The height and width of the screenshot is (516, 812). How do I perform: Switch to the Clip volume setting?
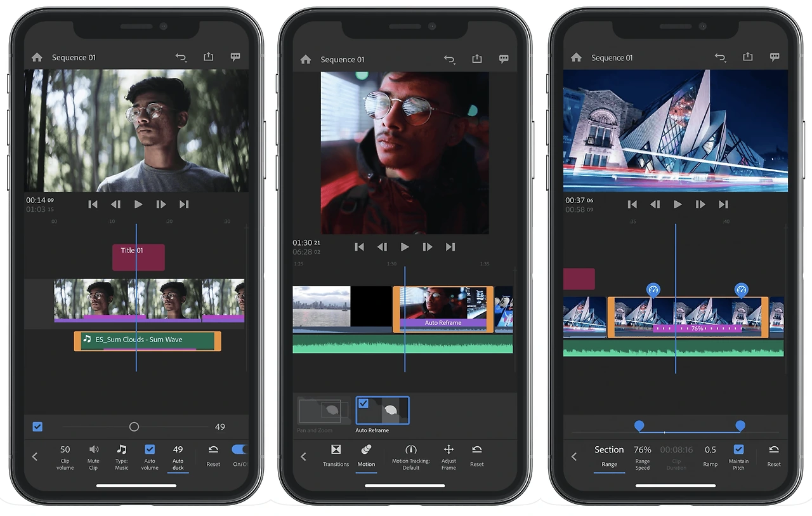(x=65, y=457)
